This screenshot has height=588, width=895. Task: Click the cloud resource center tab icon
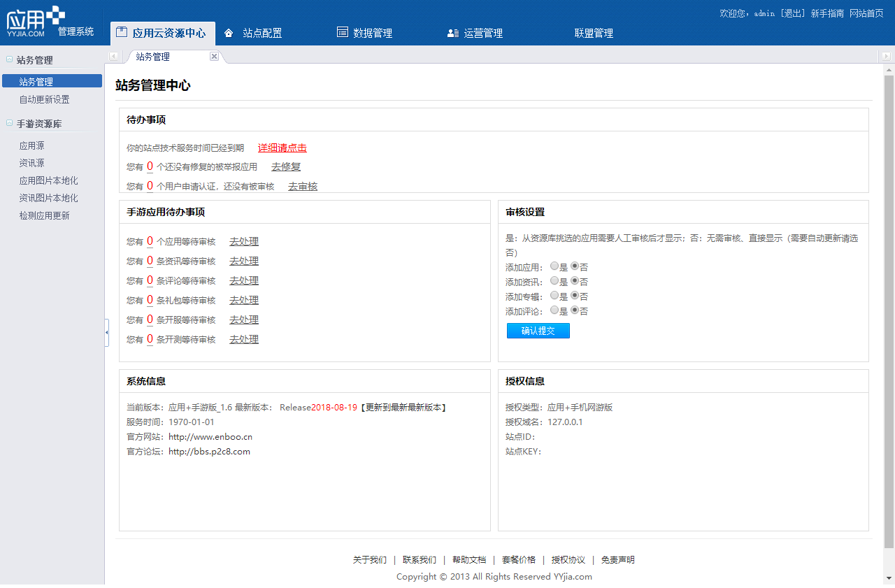122,32
